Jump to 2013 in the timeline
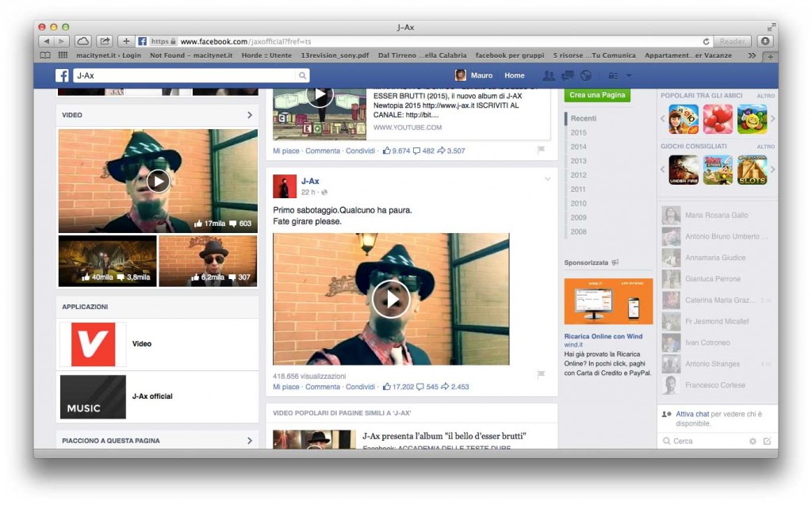The height and width of the screenshot is (505, 812). tap(578, 161)
